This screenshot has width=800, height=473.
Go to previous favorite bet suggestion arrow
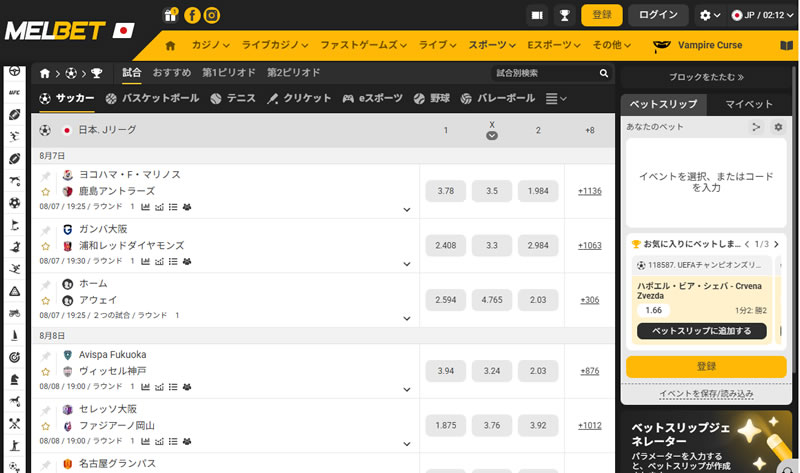(747, 244)
